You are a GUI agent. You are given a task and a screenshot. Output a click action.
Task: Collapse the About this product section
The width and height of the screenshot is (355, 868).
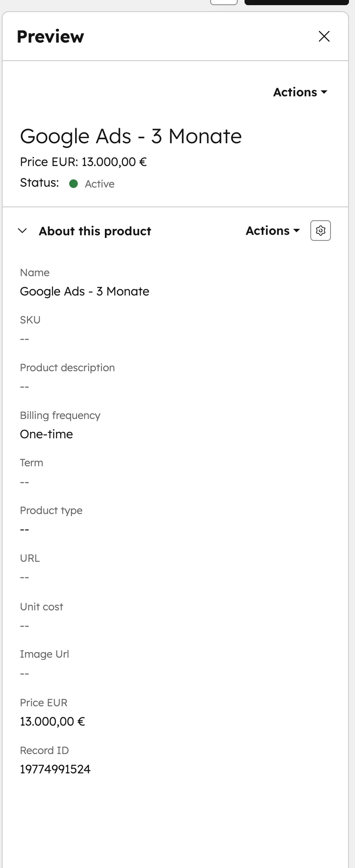23,231
